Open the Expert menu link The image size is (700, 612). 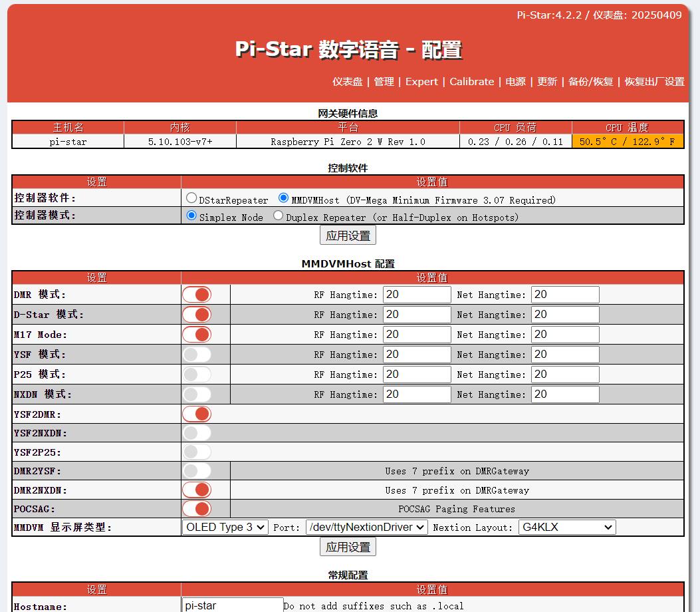[421, 82]
